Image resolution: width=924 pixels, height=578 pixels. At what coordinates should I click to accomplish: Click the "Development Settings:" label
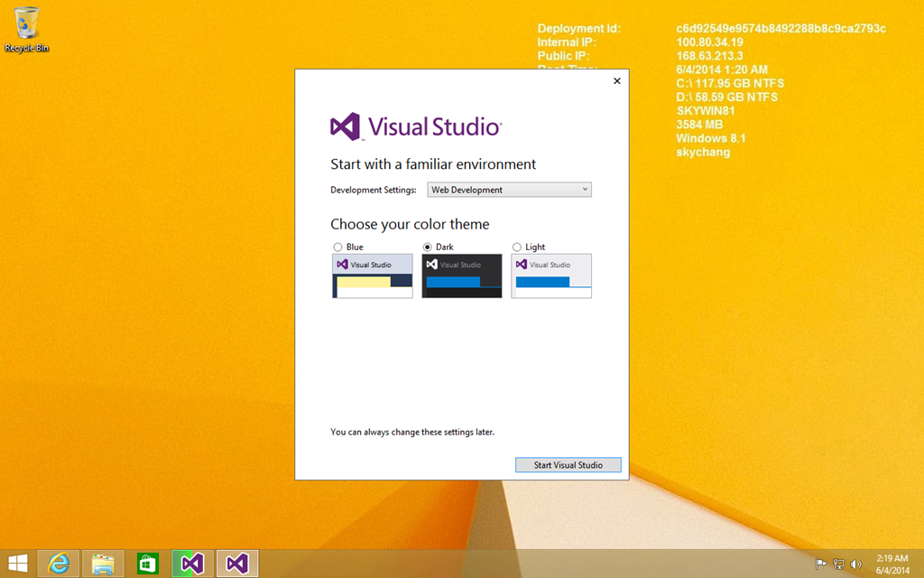[x=374, y=190]
